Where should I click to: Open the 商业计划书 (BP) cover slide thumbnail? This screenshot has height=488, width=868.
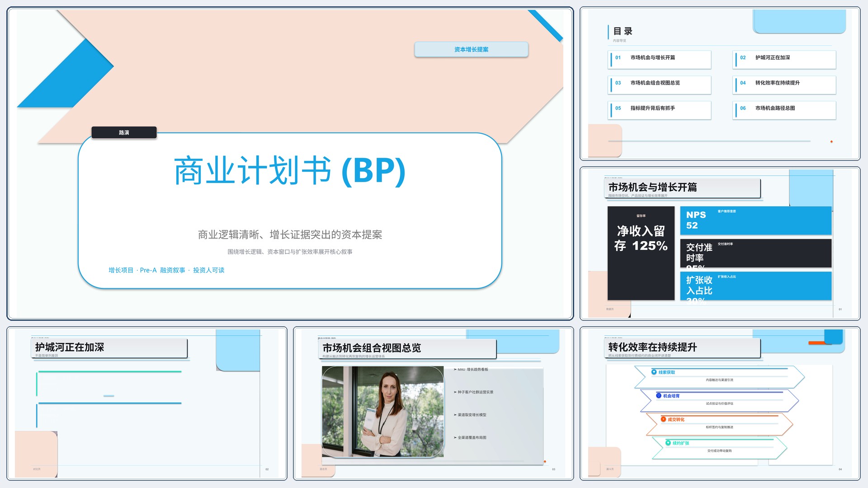tap(290, 164)
